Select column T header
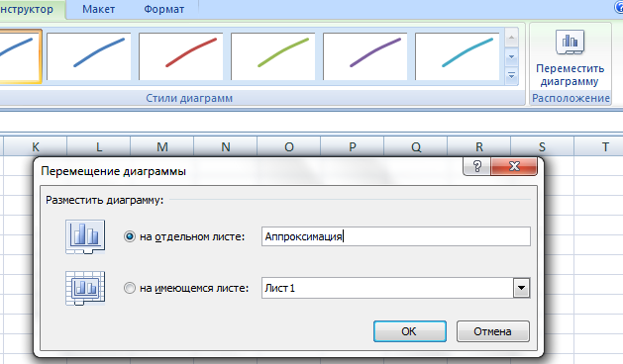The image size is (623, 364). tap(599, 146)
